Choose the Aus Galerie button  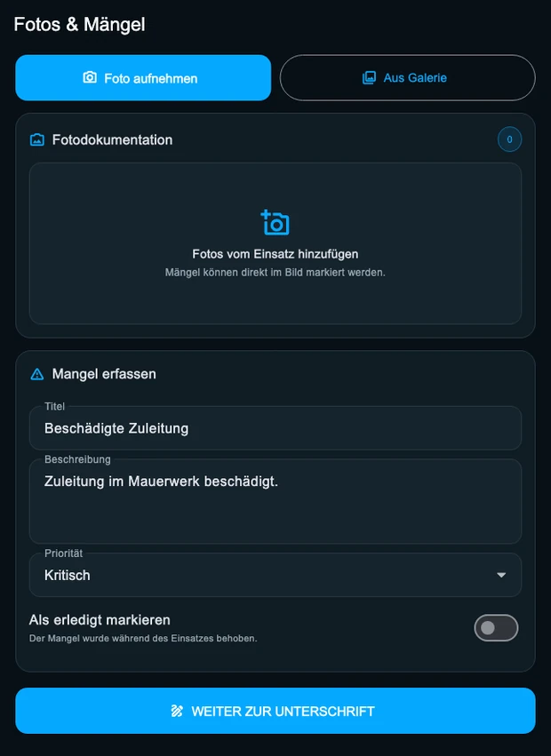pyautogui.click(x=408, y=77)
